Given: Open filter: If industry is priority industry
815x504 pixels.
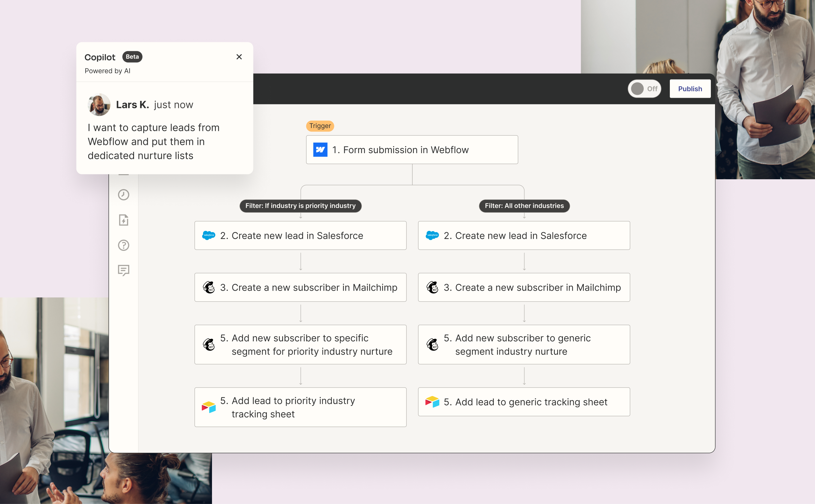Looking at the screenshot, I should [x=300, y=206].
